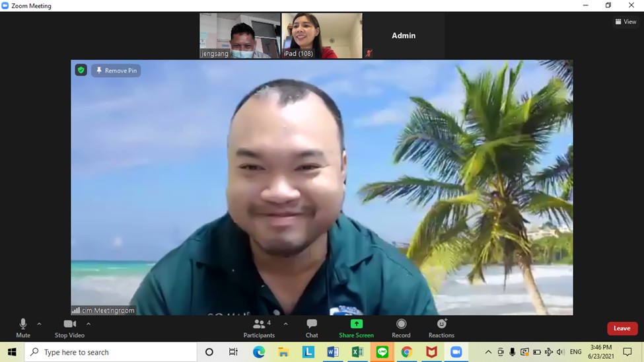The height and width of the screenshot is (362, 644).
Task: Leave the meeting with red button
Action: [x=622, y=328]
